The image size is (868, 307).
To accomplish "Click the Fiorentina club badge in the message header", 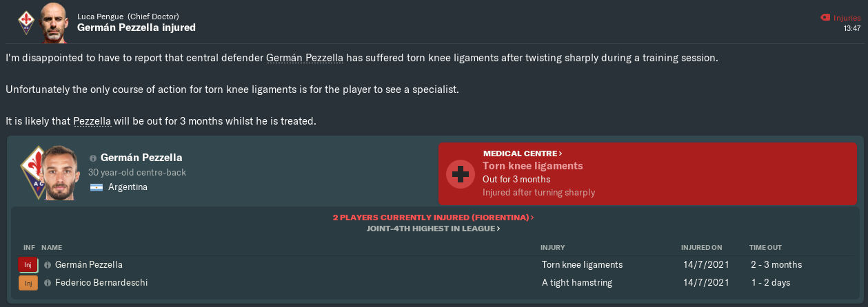I will (26, 22).
